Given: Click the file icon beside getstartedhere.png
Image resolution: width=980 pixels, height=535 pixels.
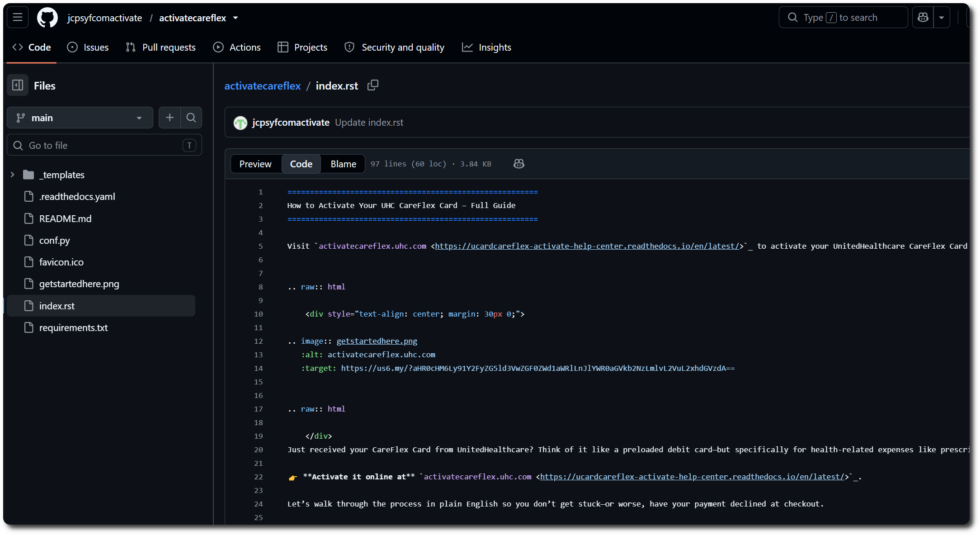Looking at the screenshot, I should 29,284.
